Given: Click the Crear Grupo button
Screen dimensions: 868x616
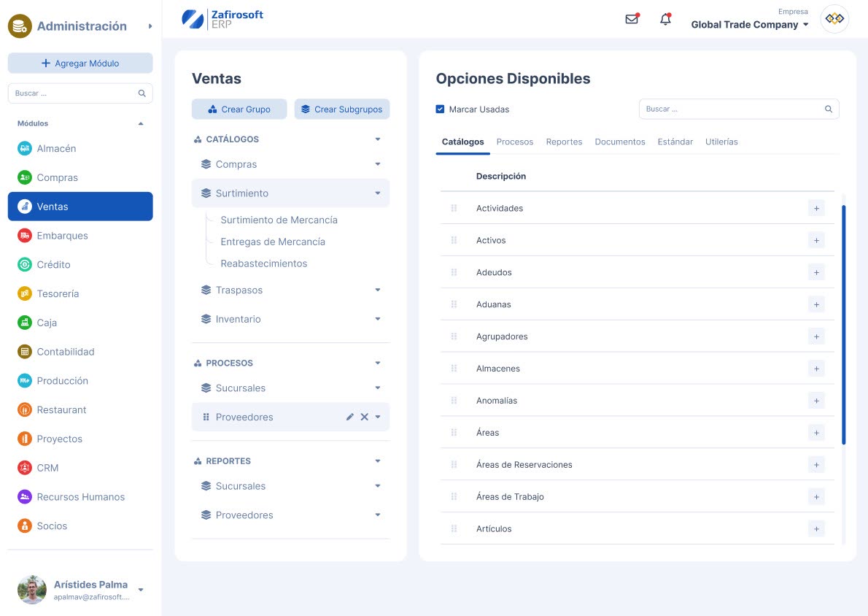Looking at the screenshot, I should (x=239, y=109).
